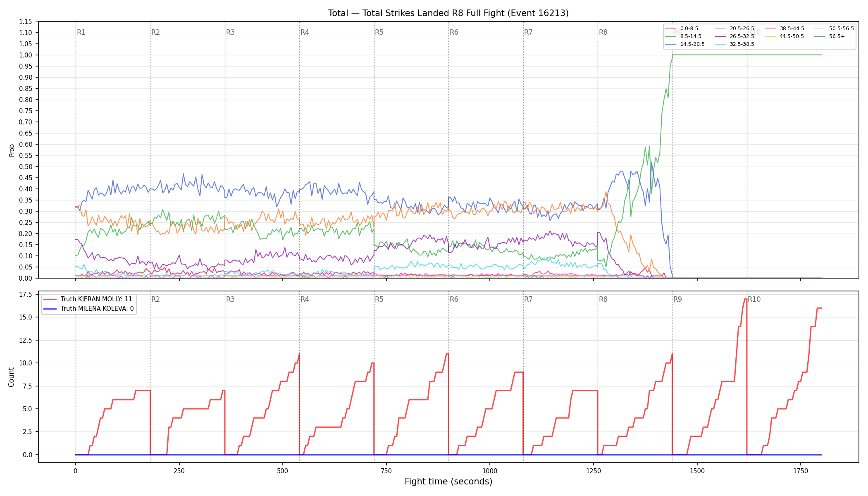Select the '44.5-50.5' legend label

pyautogui.click(x=792, y=36)
